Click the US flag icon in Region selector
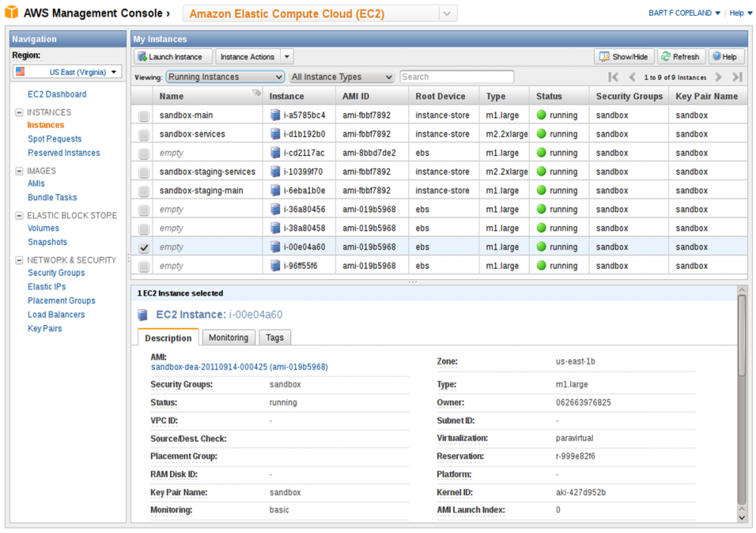Image resolution: width=756 pixels, height=533 pixels. [x=20, y=71]
